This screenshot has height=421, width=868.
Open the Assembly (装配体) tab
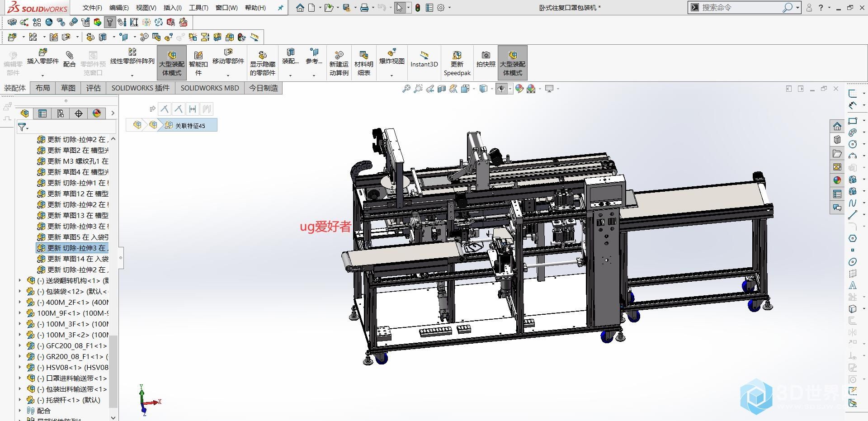point(15,88)
